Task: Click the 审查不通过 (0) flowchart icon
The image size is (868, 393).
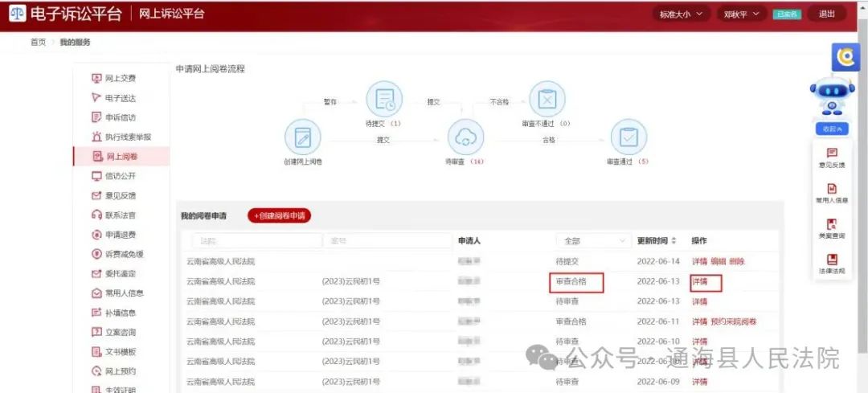Action: click(x=547, y=99)
